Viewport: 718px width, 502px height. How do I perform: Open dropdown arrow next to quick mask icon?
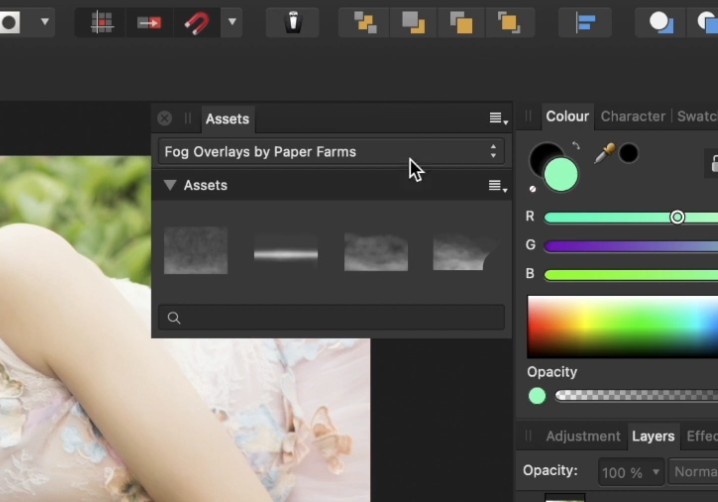44,21
